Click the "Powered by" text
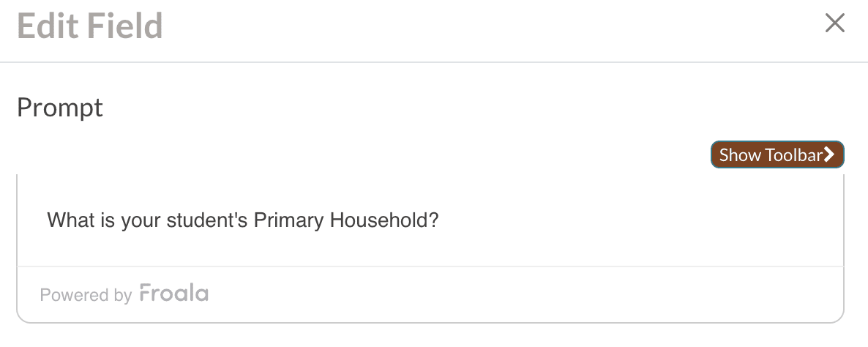The width and height of the screenshot is (868, 347). [86, 295]
